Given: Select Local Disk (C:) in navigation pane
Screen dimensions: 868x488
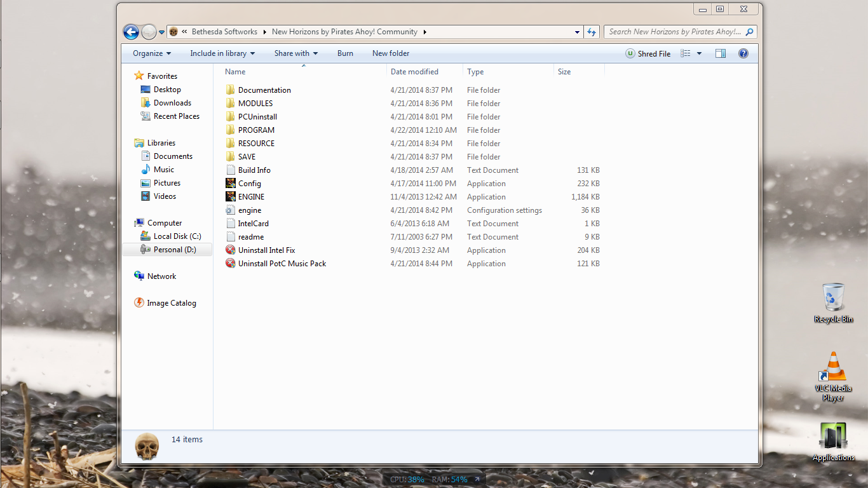Looking at the screenshot, I should point(177,236).
